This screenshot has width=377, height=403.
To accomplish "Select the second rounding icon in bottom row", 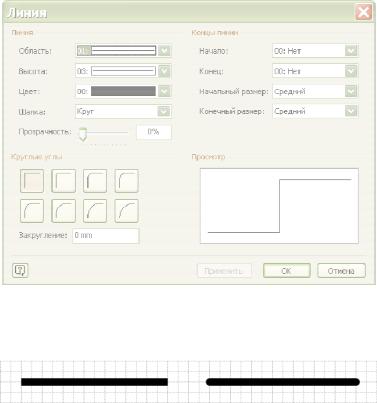I will [x=63, y=211].
